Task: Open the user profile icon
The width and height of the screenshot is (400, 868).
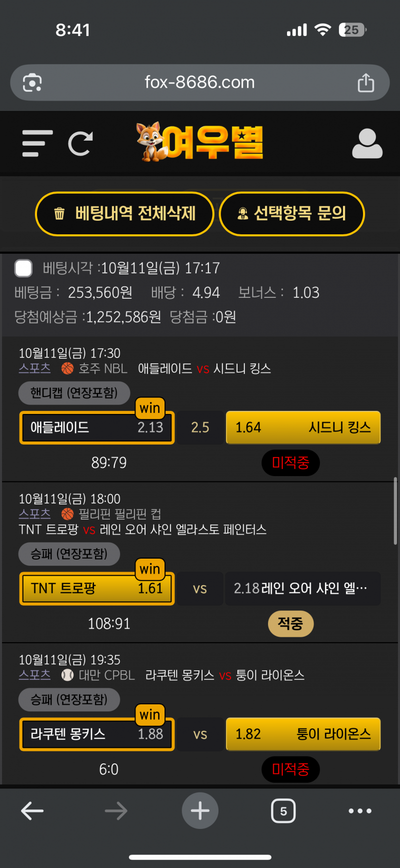Action: [367, 144]
